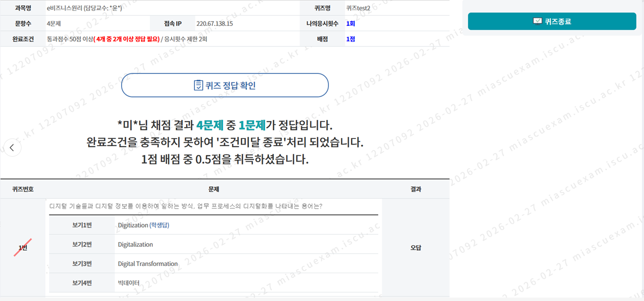644x301 pixels.
Task: Click the 접속 IP header cell
Action: click(x=173, y=23)
